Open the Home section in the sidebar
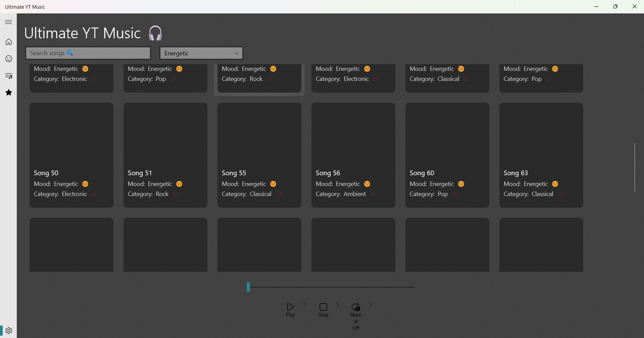This screenshot has width=644, height=338. coord(8,42)
